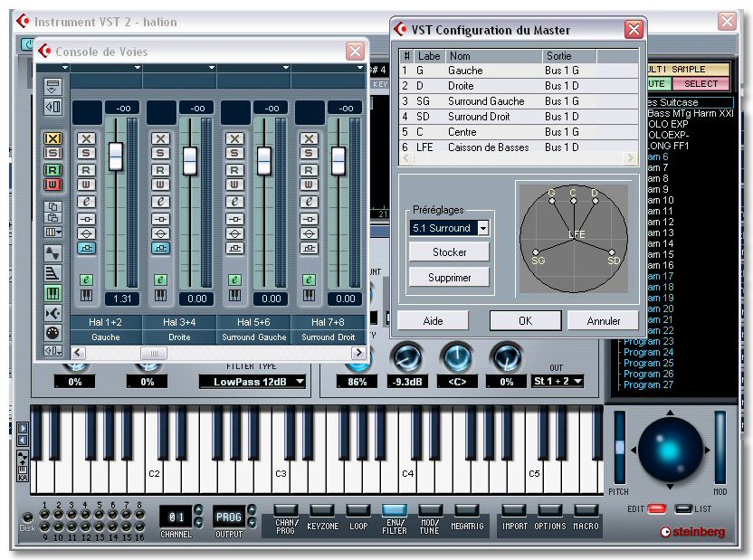Click the HALion PITCH wheel slider
Screen dimensions: 753x560
point(620,447)
